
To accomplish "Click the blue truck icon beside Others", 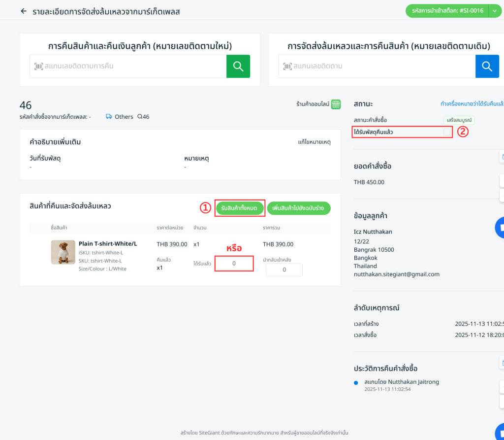I will click(109, 117).
